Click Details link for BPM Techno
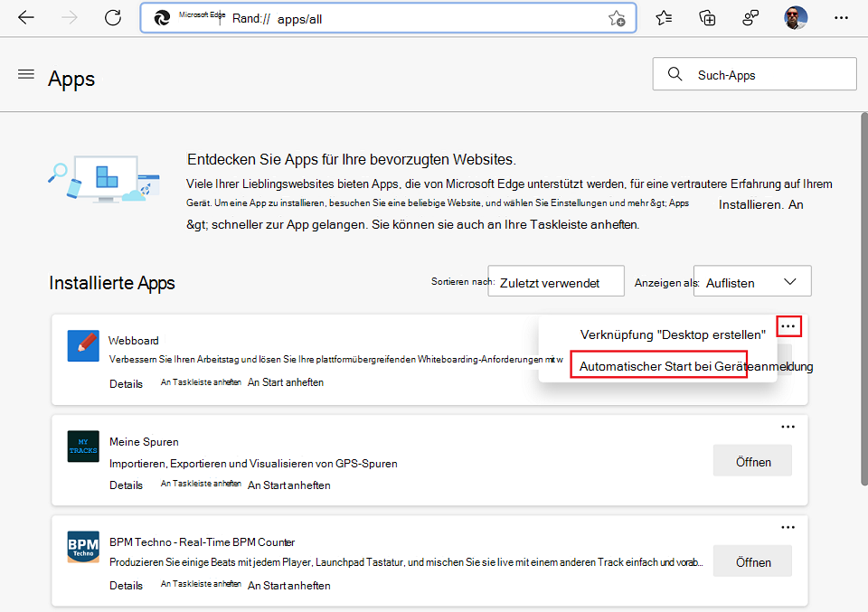This screenshot has width=868, height=612. (x=126, y=586)
